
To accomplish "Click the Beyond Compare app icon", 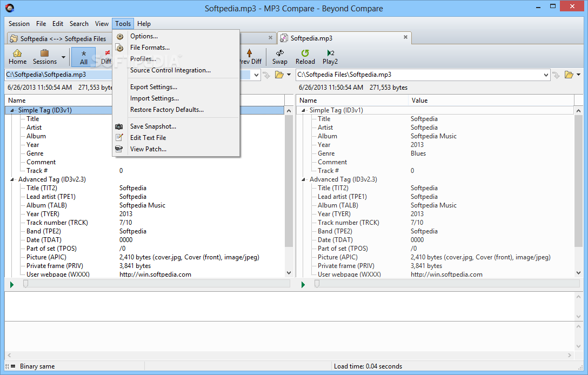I will tap(10, 8).
